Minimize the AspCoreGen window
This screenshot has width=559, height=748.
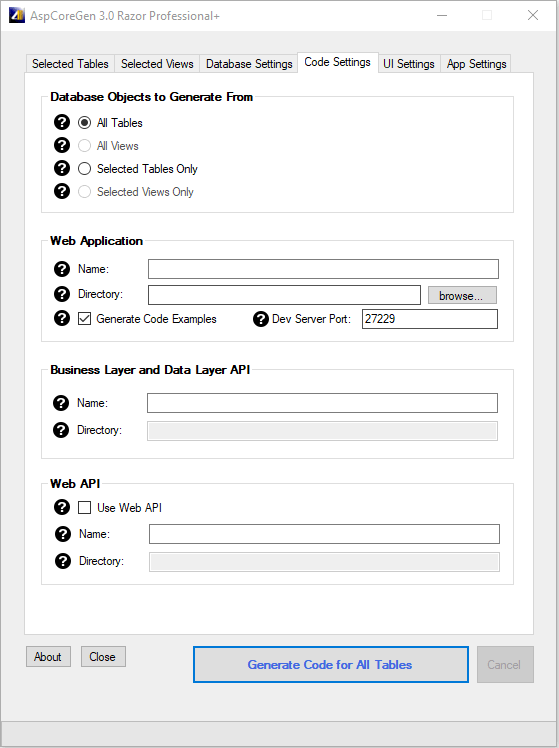click(442, 15)
